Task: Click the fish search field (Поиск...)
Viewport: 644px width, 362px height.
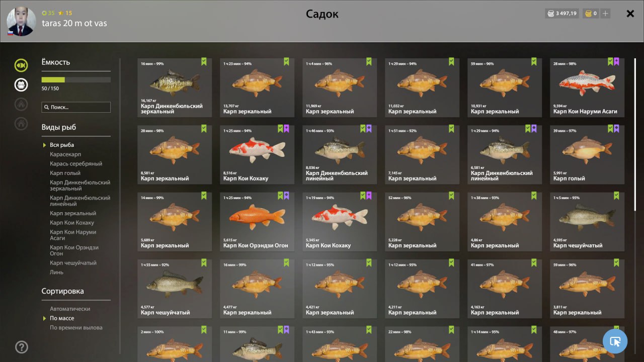Action: click(x=76, y=107)
